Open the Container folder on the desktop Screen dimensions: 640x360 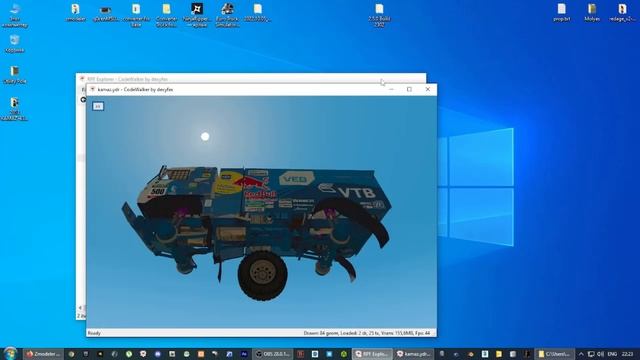point(167,16)
